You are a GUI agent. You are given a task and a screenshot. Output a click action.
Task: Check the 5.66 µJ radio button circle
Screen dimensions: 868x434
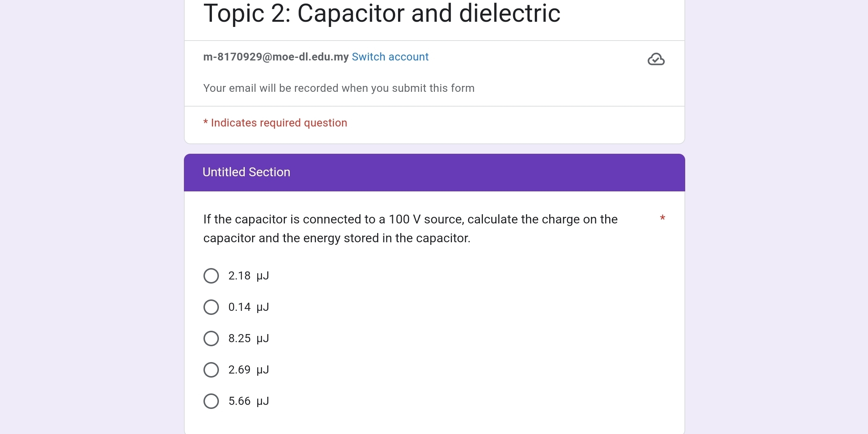pyautogui.click(x=211, y=401)
